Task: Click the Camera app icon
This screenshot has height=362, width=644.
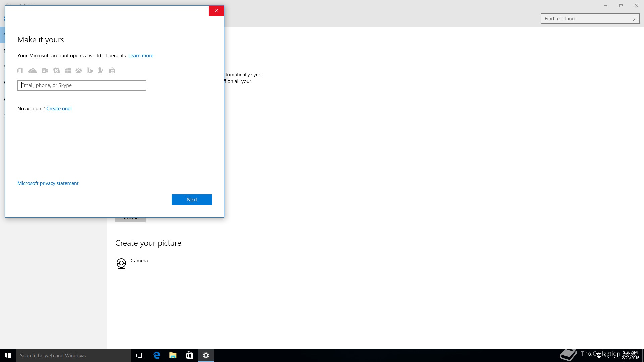Action: [121, 263]
